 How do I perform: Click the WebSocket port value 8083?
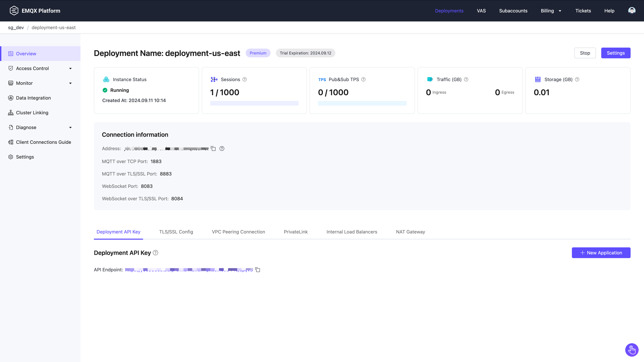pos(147,186)
